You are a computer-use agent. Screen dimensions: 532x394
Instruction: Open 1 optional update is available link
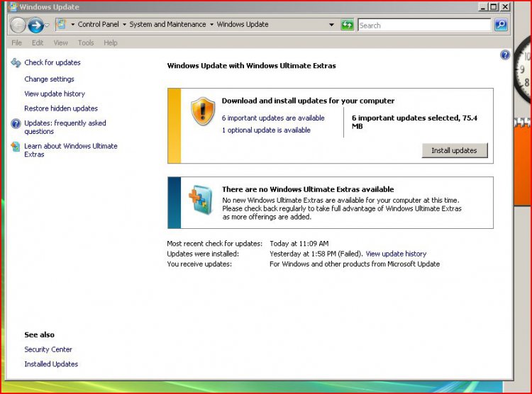(266, 130)
